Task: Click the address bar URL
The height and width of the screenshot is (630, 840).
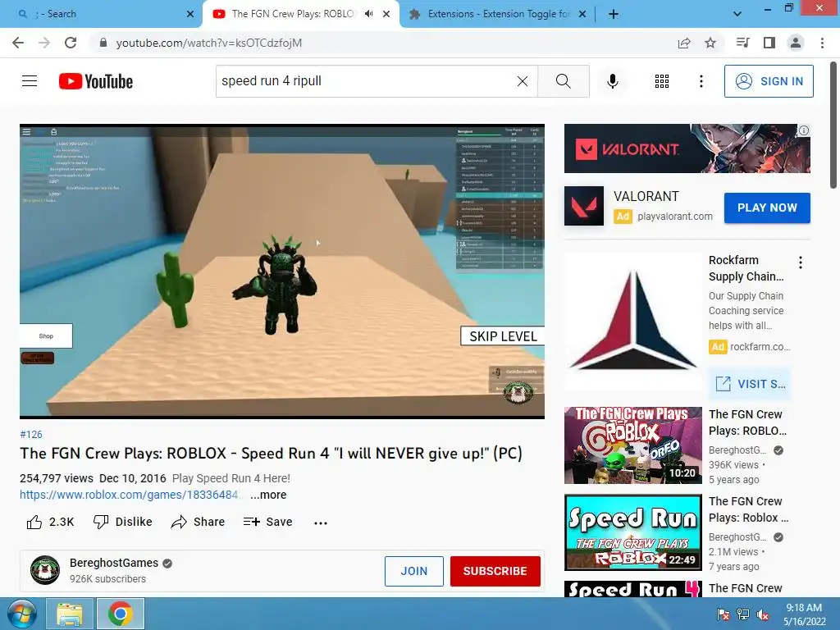Action: [x=209, y=43]
